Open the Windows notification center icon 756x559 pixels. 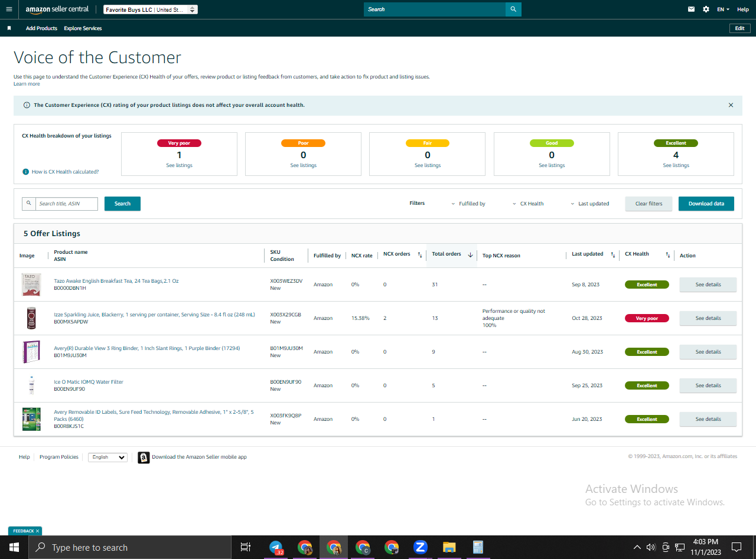737,547
